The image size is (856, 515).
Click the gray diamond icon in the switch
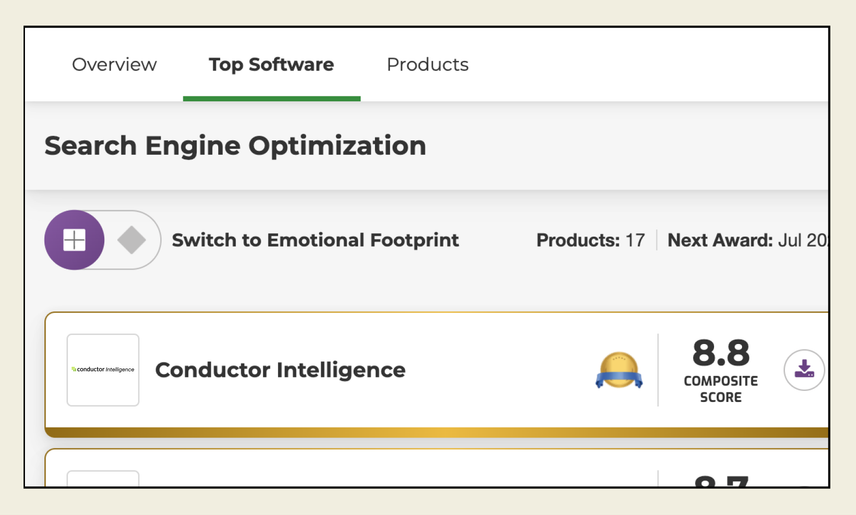pyautogui.click(x=131, y=240)
